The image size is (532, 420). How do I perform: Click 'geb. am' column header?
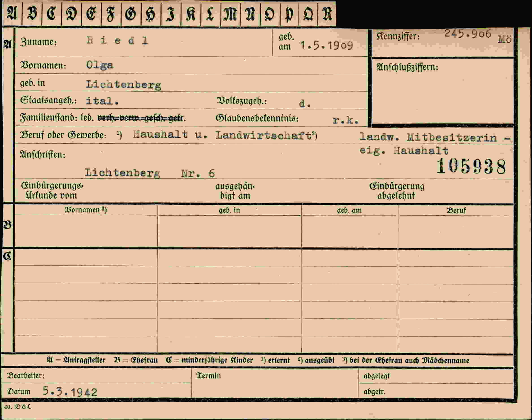pos(349,210)
